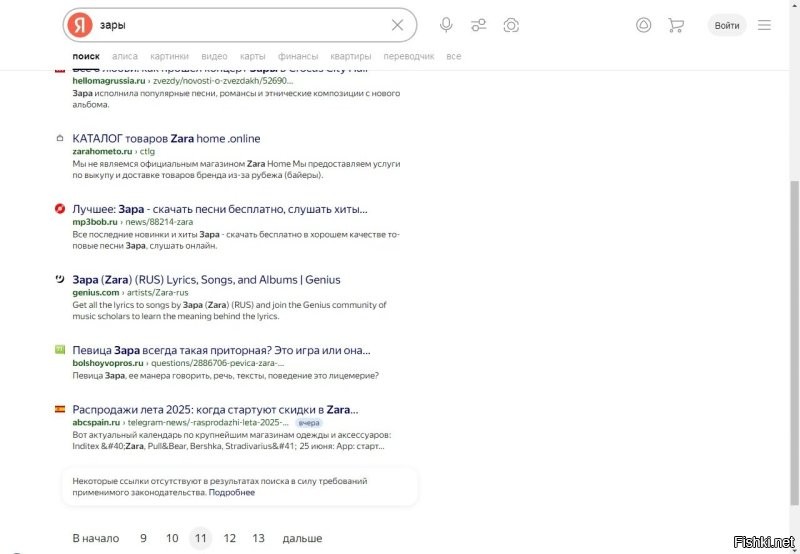Switch to the алиса tab

click(125, 56)
